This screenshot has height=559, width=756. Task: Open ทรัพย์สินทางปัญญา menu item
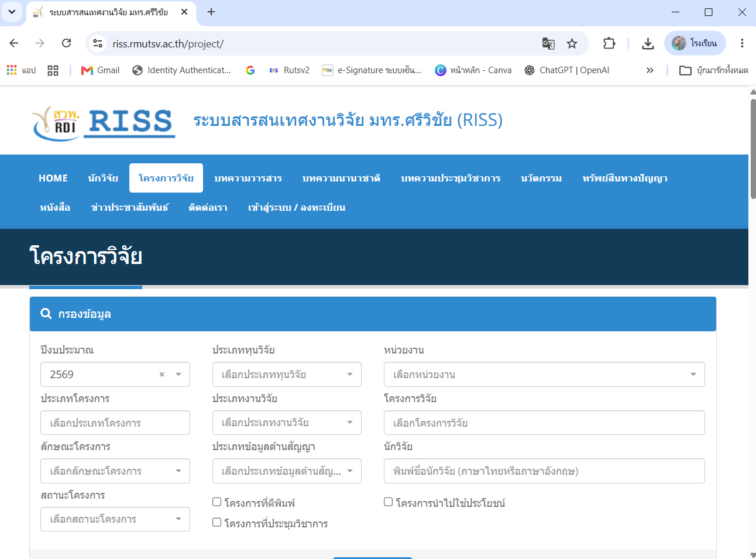click(x=625, y=178)
